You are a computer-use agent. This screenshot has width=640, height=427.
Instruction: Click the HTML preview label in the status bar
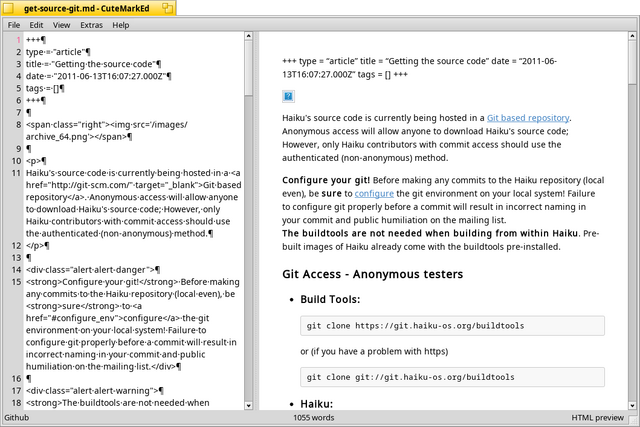(598, 418)
